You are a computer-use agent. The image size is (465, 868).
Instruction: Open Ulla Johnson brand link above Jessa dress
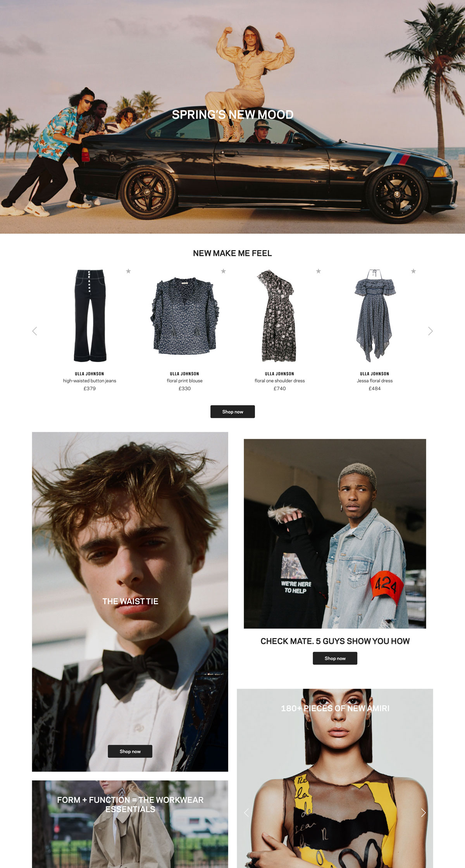[x=374, y=374]
